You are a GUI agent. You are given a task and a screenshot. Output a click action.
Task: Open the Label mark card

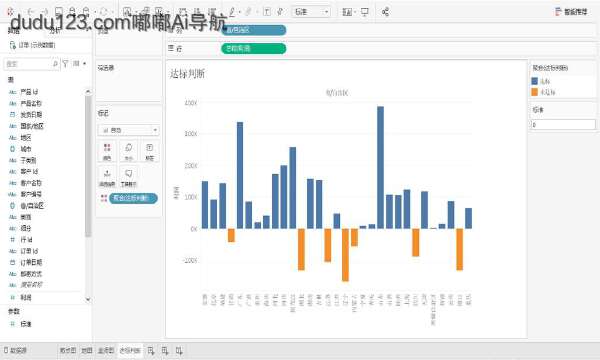coord(150,151)
